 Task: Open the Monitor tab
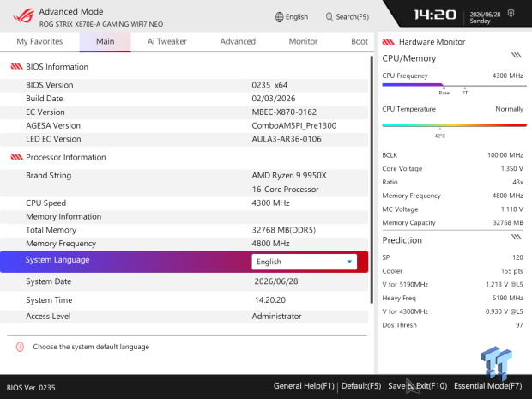[303, 41]
